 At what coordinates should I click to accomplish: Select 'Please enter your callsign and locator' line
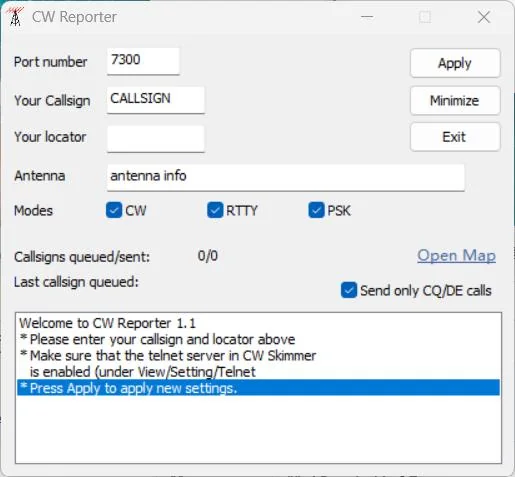pos(258,339)
